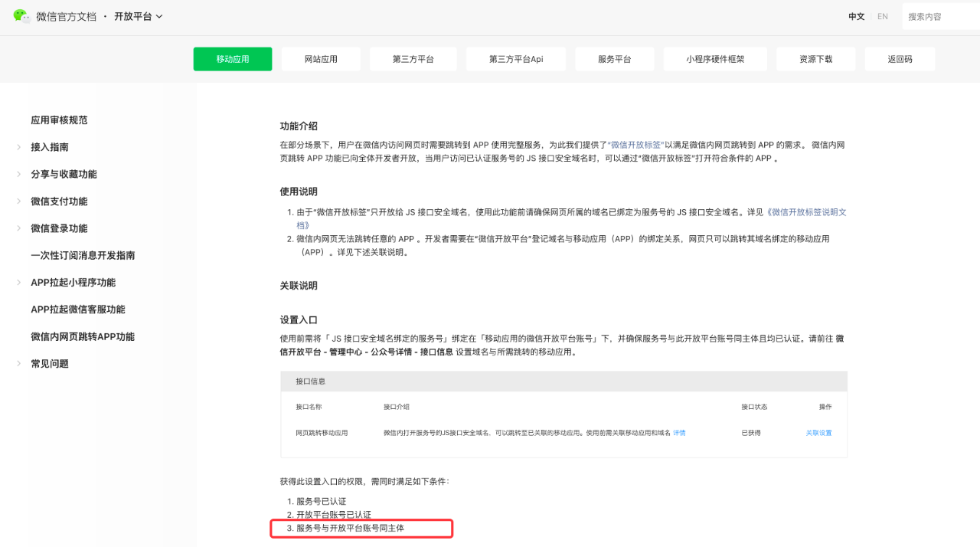Switch language to EN

[x=883, y=16]
